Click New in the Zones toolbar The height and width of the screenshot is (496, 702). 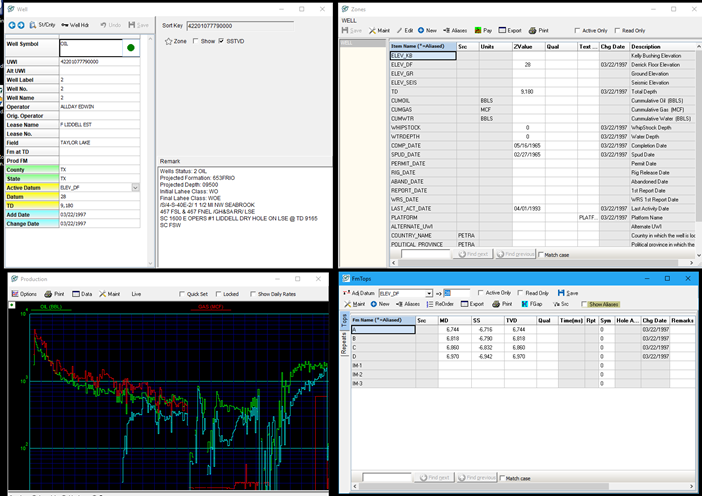pyautogui.click(x=427, y=31)
